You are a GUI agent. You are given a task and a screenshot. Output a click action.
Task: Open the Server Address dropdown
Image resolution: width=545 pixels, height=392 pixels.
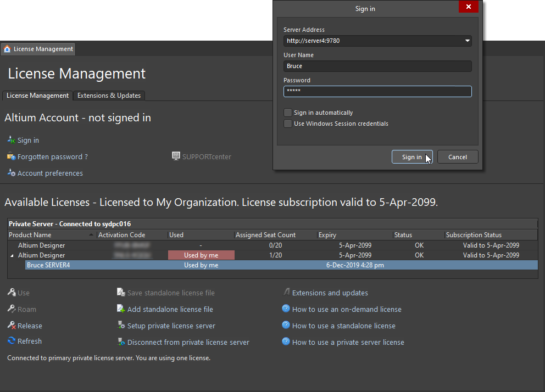(x=467, y=41)
